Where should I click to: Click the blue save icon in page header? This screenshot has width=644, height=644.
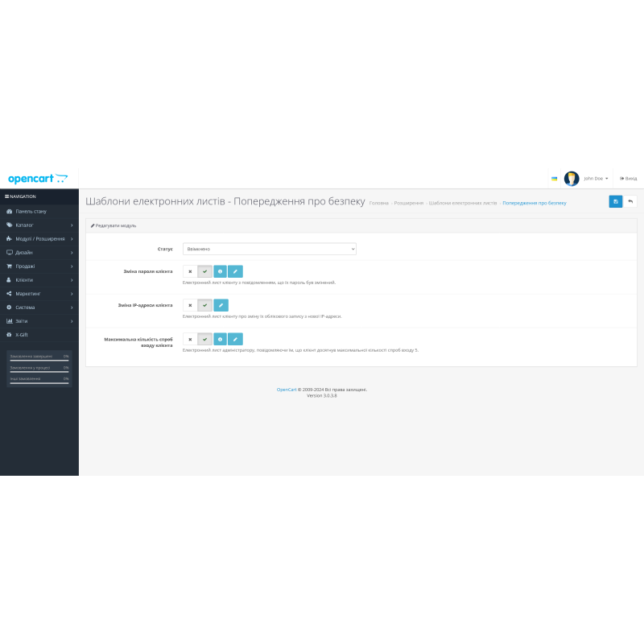[x=616, y=201]
